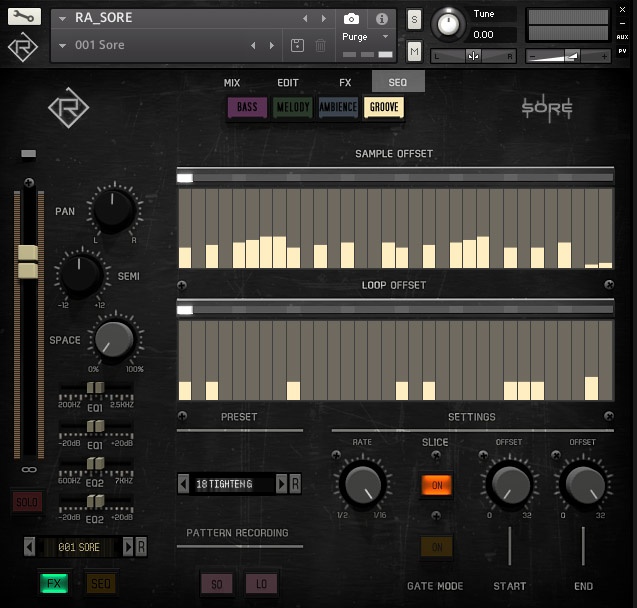Click the camera snapshot icon
The height and width of the screenshot is (608, 637).
pyautogui.click(x=352, y=19)
